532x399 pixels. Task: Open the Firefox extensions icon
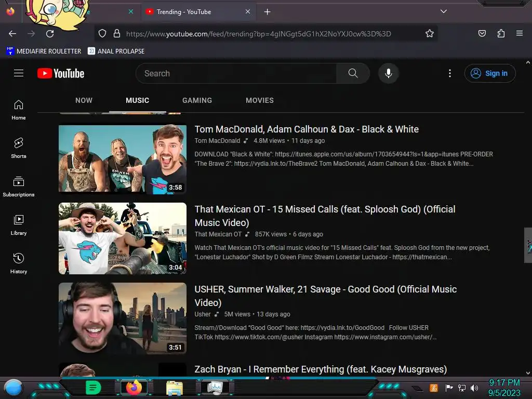coord(501,33)
